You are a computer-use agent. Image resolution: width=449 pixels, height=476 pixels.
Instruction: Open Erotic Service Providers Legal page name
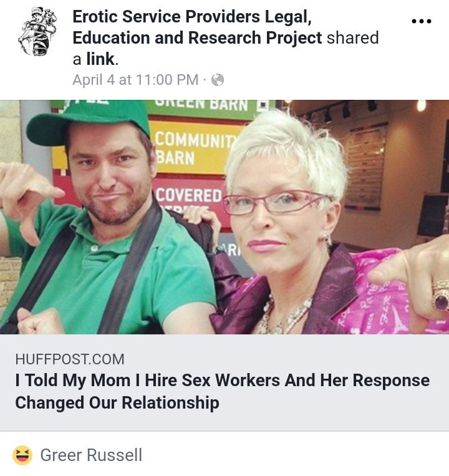[x=192, y=16]
